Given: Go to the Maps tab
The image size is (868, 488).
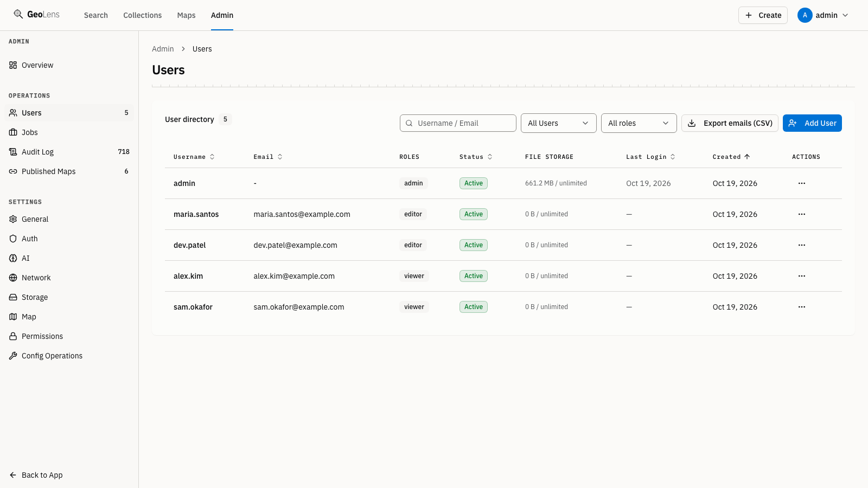Looking at the screenshot, I should (x=187, y=15).
